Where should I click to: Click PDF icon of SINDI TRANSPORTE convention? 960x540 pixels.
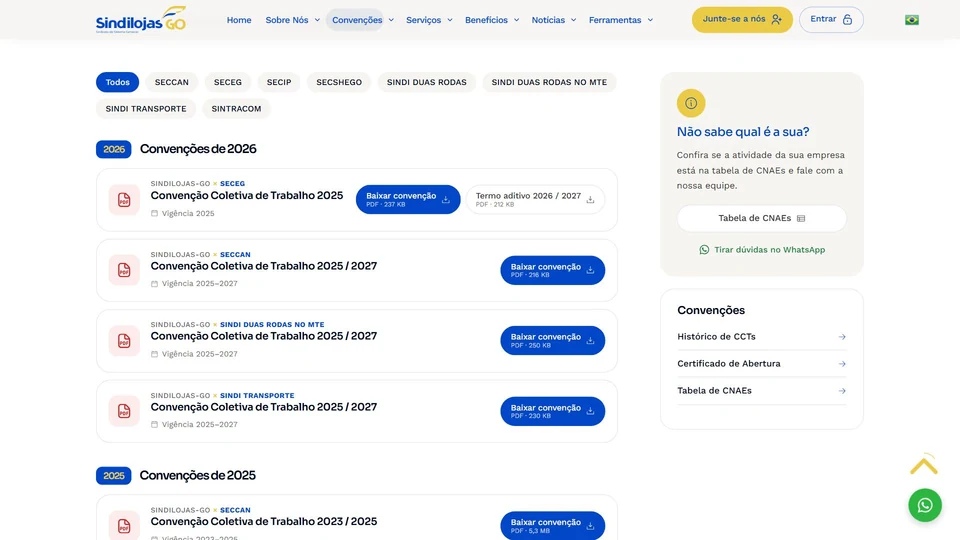pos(124,411)
